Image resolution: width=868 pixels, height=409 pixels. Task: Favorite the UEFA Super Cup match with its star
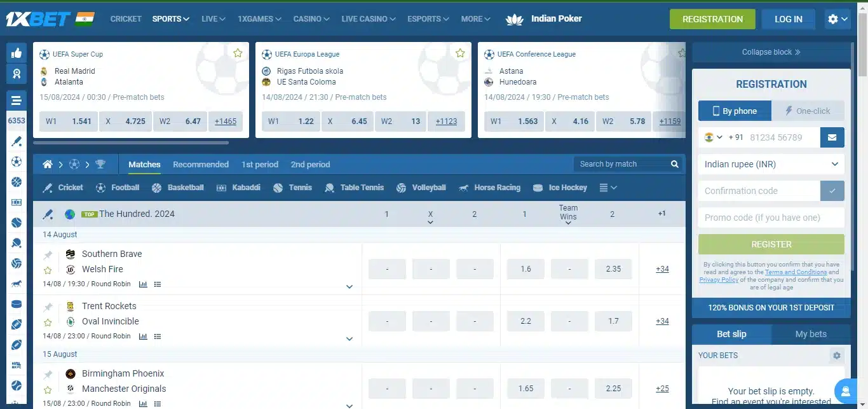(x=238, y=53)
